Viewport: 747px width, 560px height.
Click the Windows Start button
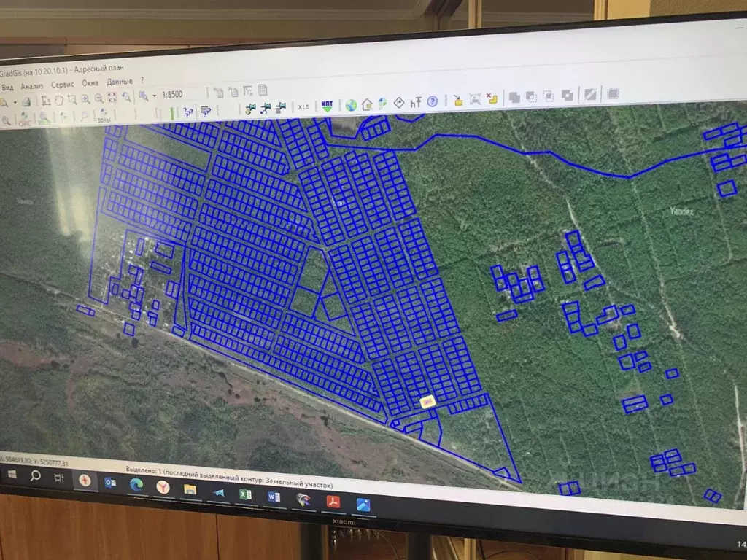[x=12, y=474]
